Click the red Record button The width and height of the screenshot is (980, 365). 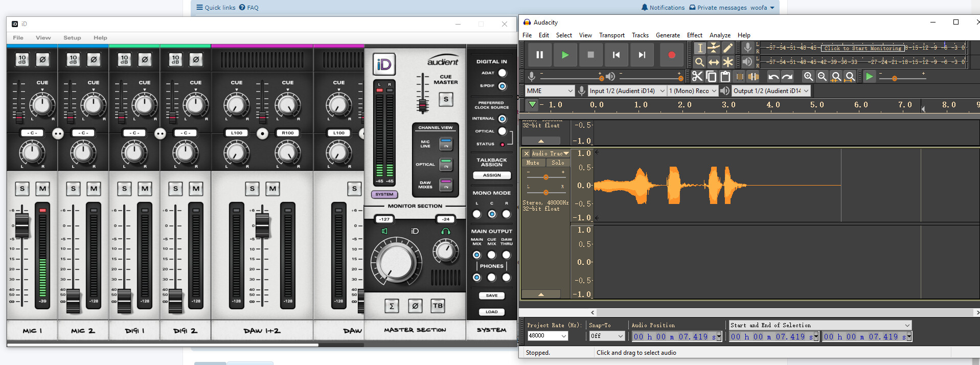point(672,55)
